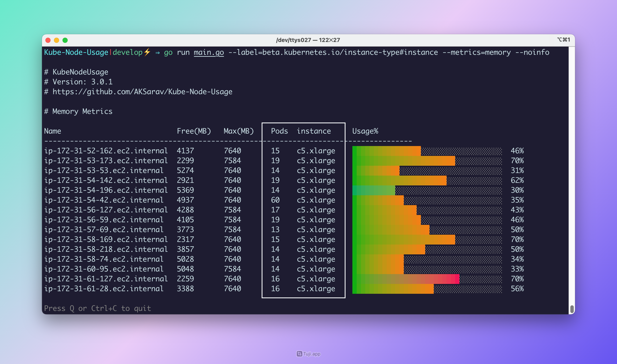Viewport: 617px width, 364px height.
Task: Click the teal usage bar showing 30%
Action: pyautogui.click(x=374, y=190)
